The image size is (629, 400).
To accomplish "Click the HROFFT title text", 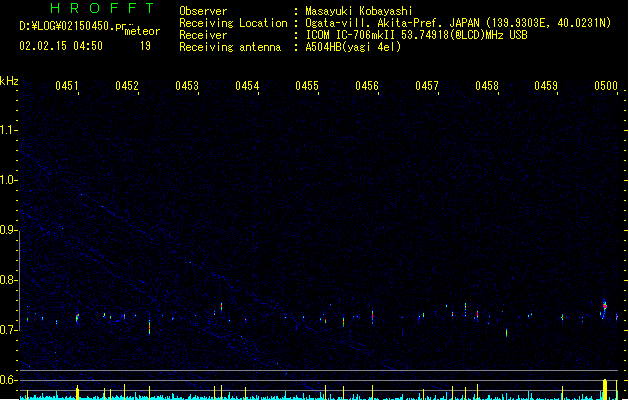I will tap(102, 8).
